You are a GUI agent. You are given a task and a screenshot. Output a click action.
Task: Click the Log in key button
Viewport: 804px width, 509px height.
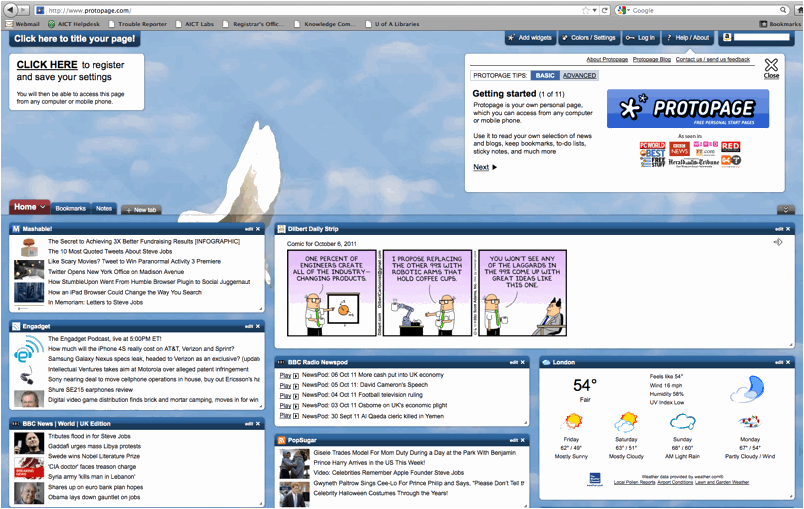tap(640, 38)
